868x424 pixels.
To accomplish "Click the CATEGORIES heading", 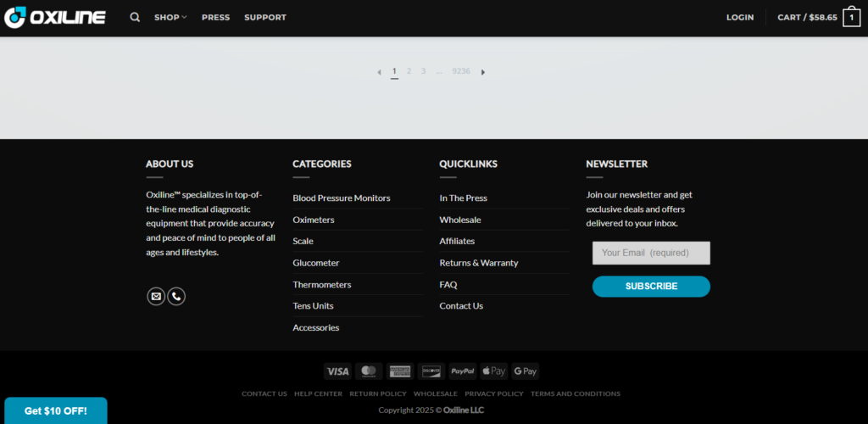I will [x=322, y=164].
